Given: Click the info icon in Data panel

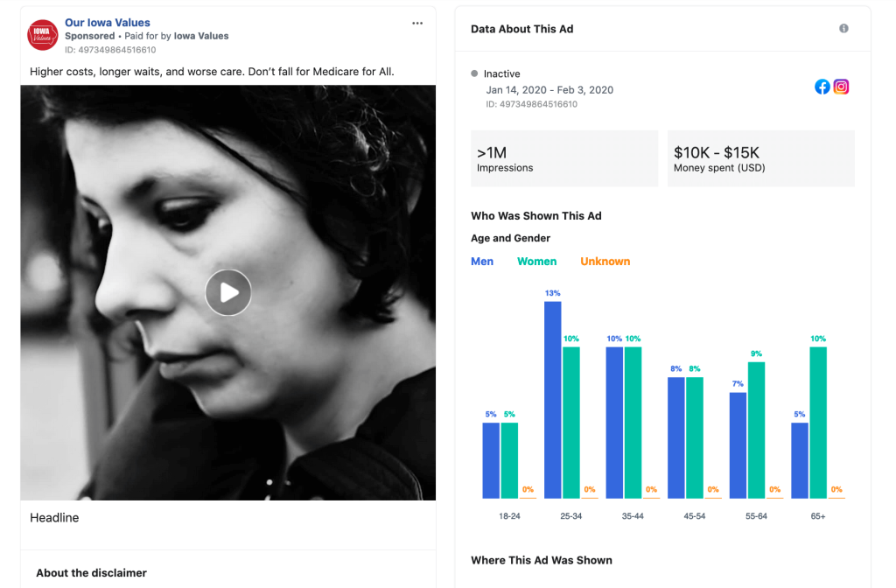Looking at the screenshot, I should tap(843, 29).
